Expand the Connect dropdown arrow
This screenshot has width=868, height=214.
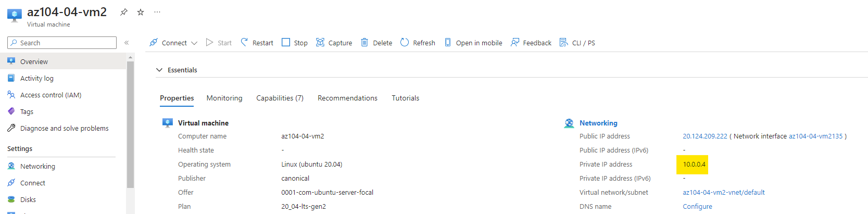[194, 43]
